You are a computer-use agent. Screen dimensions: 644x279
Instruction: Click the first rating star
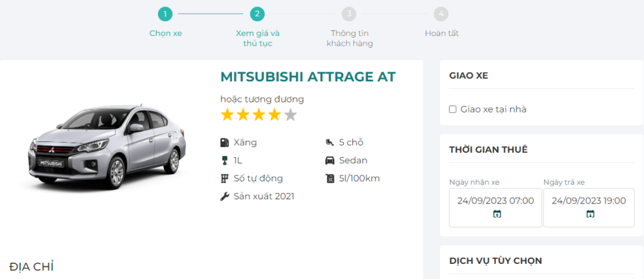227,115
